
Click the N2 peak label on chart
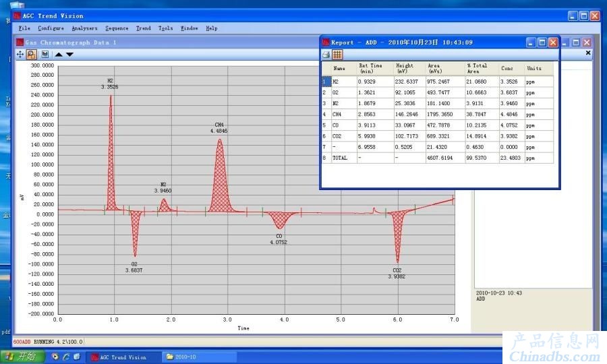pos(163,187)
